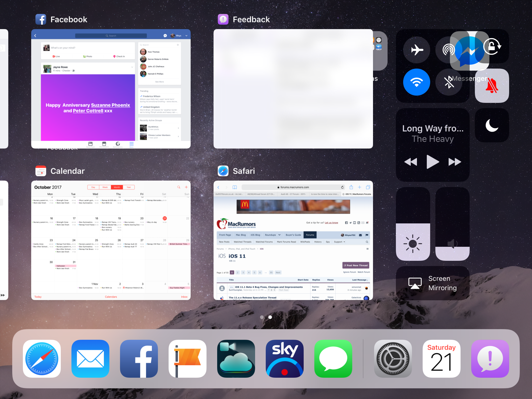
Task: Tap Safari share icon
Action: (351, 187)
